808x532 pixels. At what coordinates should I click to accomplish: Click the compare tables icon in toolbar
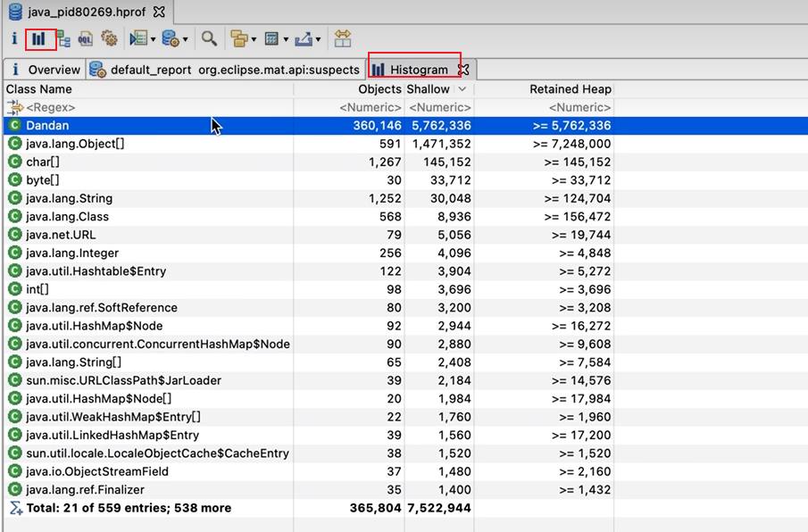[343, 38]
